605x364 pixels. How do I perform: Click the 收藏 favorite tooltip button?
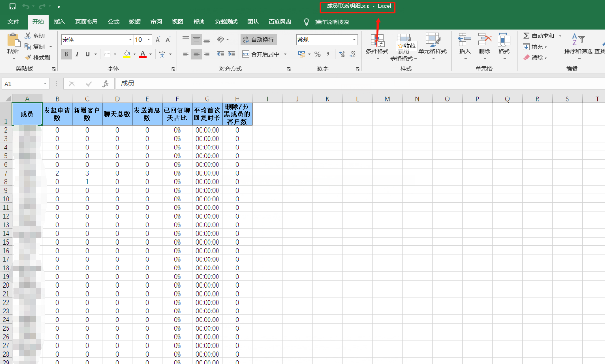pyautogui.click(x=407, y=46)
